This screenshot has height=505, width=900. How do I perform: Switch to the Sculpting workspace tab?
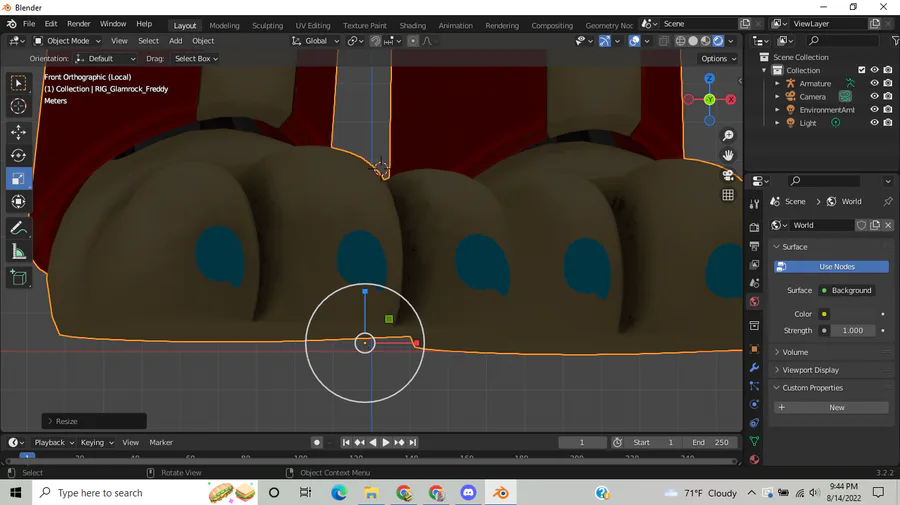coord(267,25)
